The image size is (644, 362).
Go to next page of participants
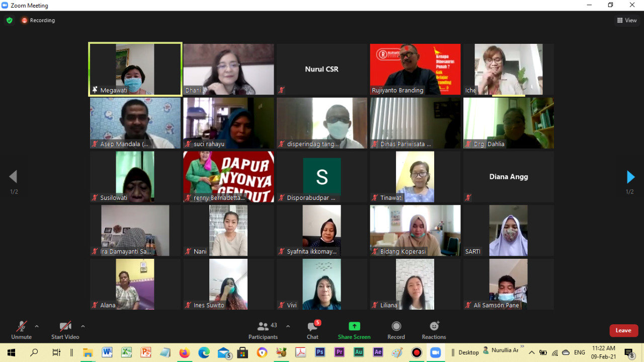click(630, 177)
